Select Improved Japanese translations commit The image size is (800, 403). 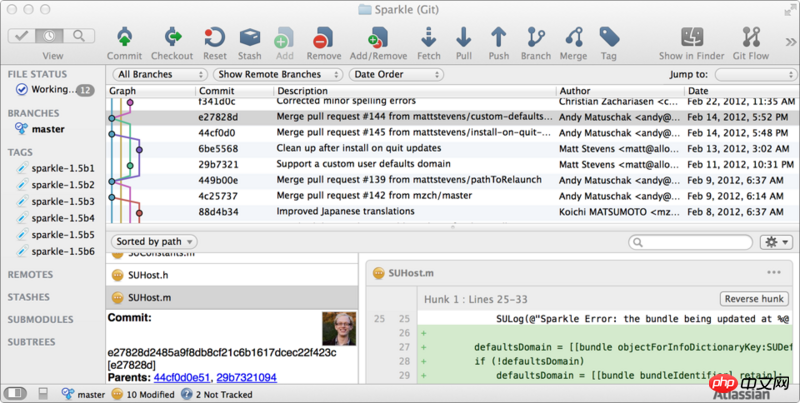click(452, 212)
